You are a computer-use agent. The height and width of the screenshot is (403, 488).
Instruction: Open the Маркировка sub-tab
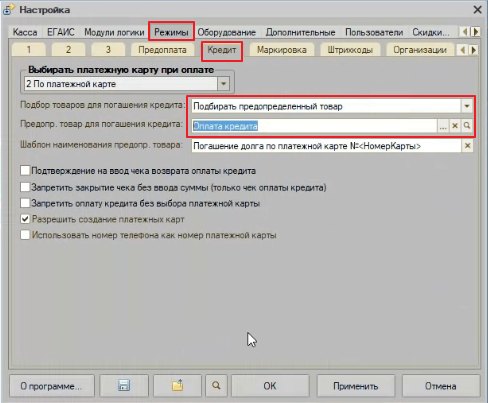click(282, 50)
